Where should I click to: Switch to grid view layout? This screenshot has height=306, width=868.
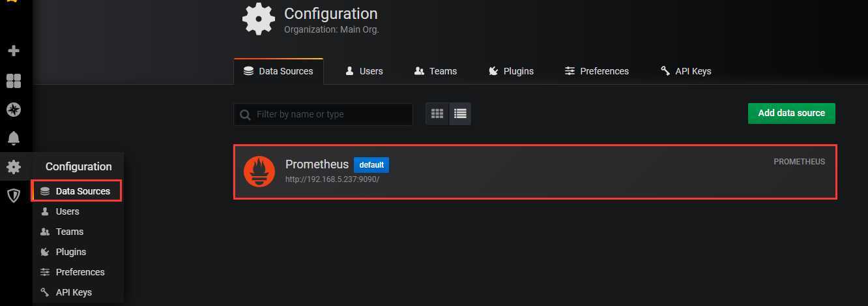pos(437,114)
